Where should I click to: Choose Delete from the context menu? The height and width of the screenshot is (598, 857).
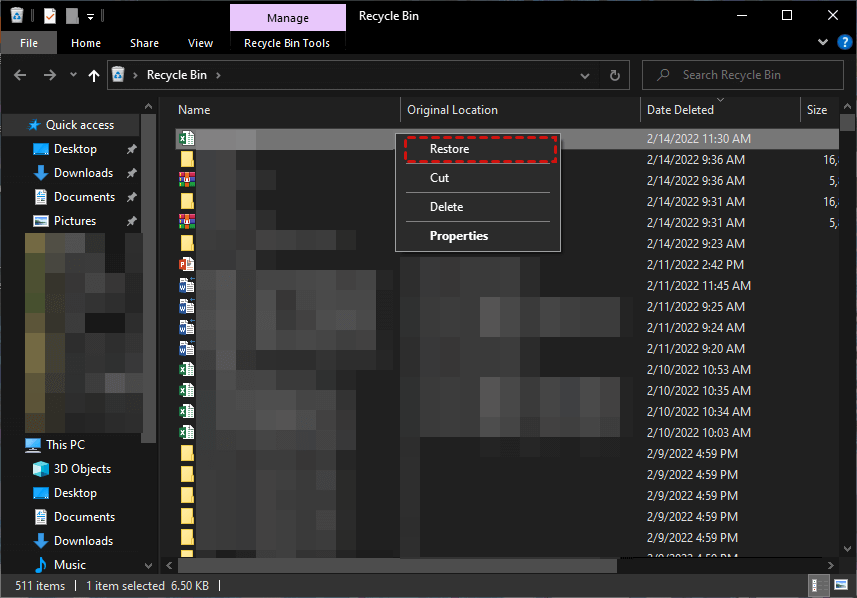[478, 207]
